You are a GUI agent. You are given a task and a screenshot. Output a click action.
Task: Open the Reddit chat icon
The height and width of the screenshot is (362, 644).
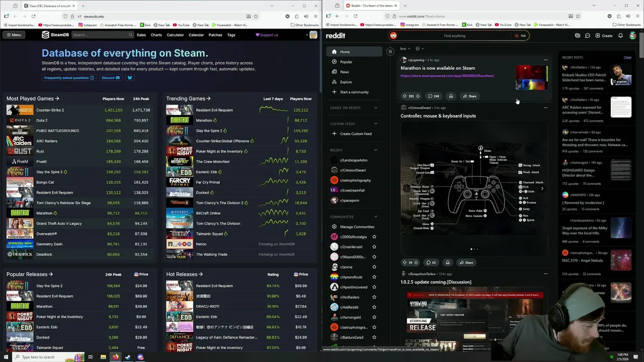pyautogui.click(x=587, y=36)
